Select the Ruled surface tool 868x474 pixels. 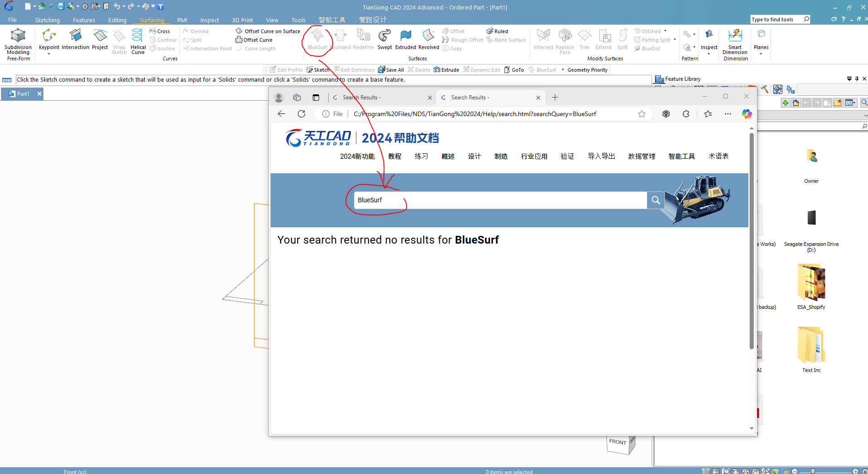497,31
